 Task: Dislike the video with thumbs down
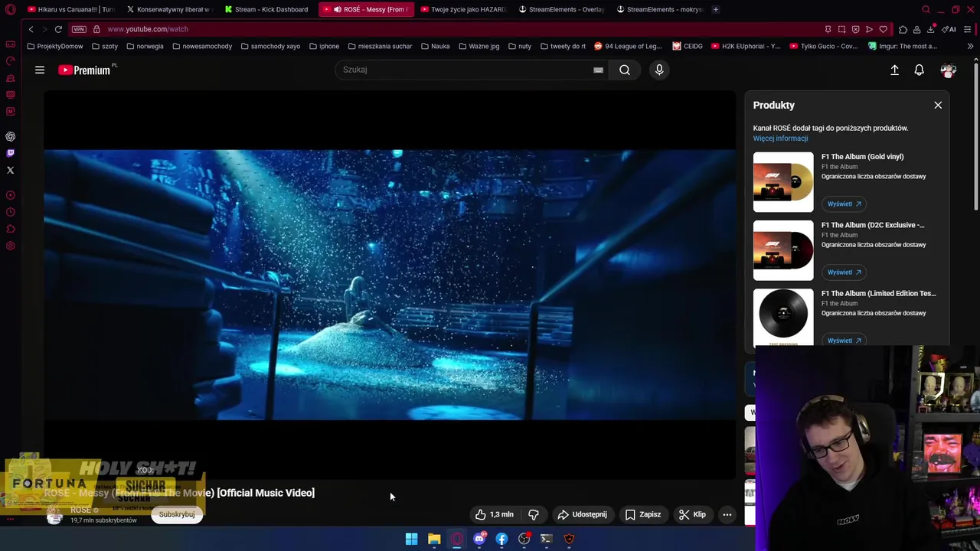534,514
